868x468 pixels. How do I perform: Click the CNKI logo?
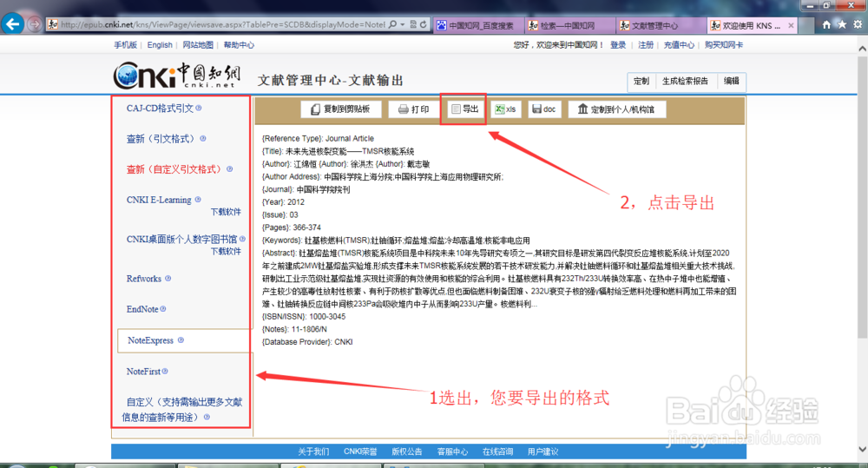click(x=177, y=76)
